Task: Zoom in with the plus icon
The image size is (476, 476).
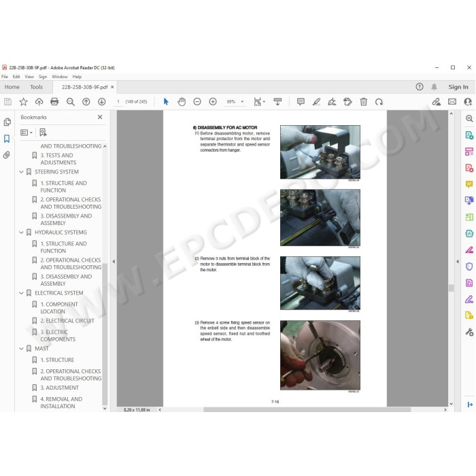Action: [x=213, y=102]
